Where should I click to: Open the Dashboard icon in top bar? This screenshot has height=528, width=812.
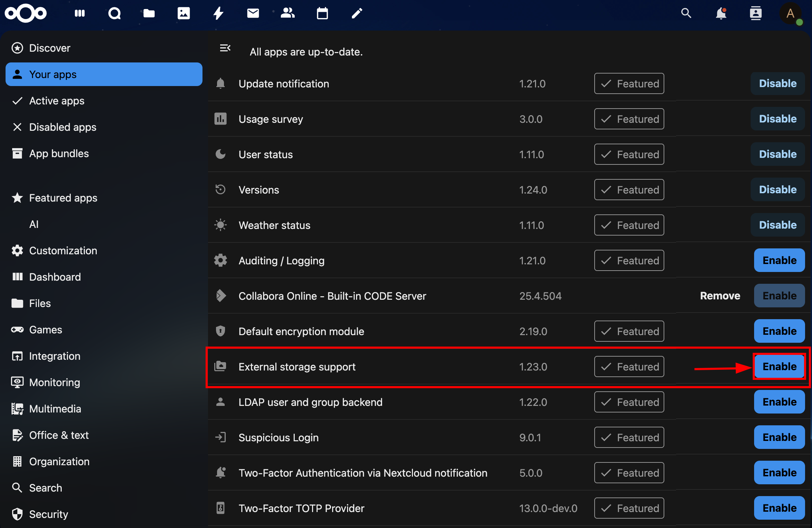coord(80,14)
